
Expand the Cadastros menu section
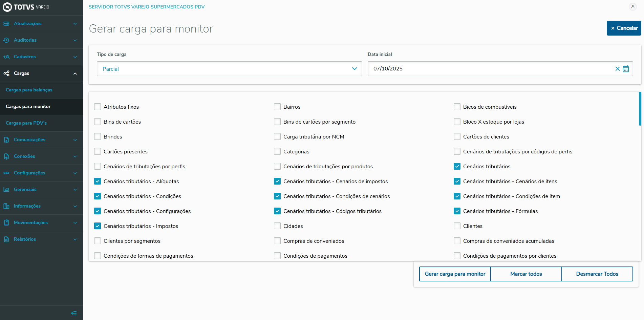click(x=41, y=57)
